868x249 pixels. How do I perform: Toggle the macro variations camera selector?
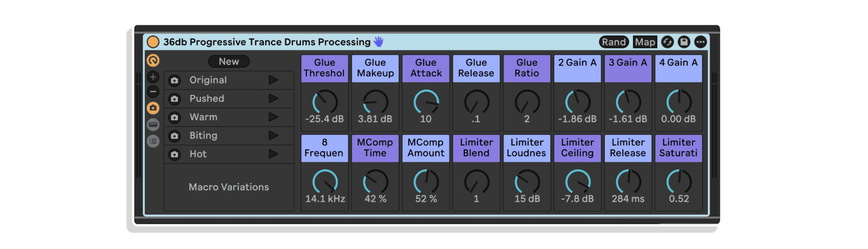(x=153, y=108)
